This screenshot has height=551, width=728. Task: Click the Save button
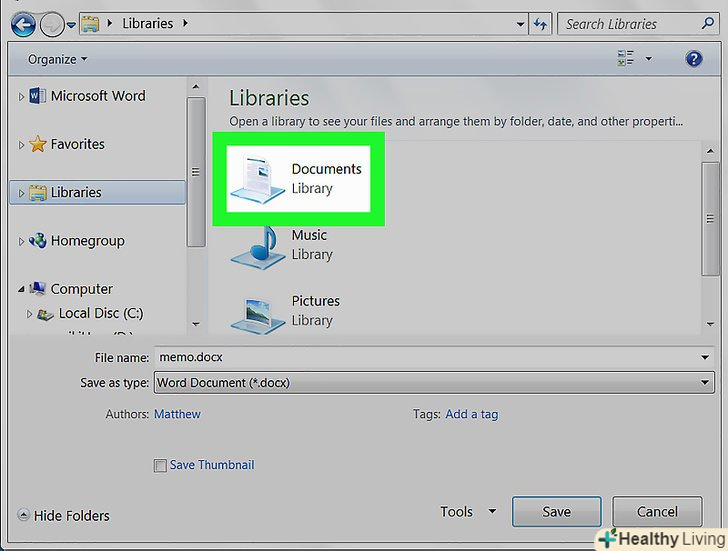coord(557,512)
